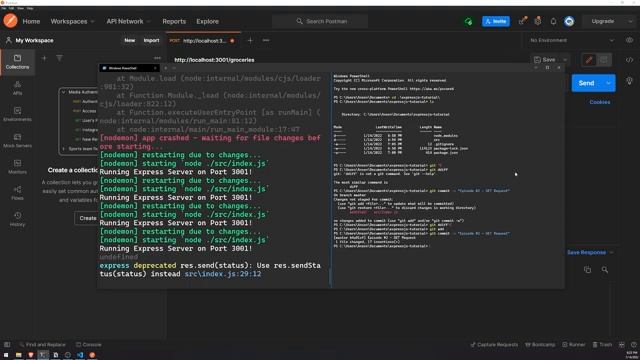The width and height of the screenshot is (640, 360).
Task: Open the Mock Servers sidebar panel
Action: (x=17, y=140)
